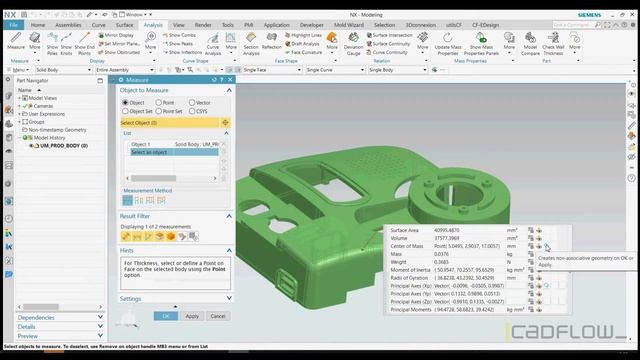Expand the Settings section

pos(229,298)
